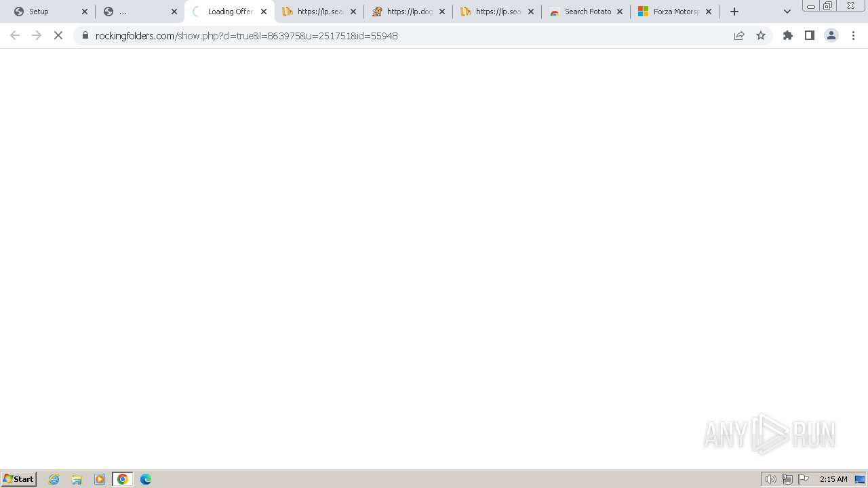This screenshot has width=868, height=488.
Task: Open a new tab with plus button
Action: [x=734, y=12]
